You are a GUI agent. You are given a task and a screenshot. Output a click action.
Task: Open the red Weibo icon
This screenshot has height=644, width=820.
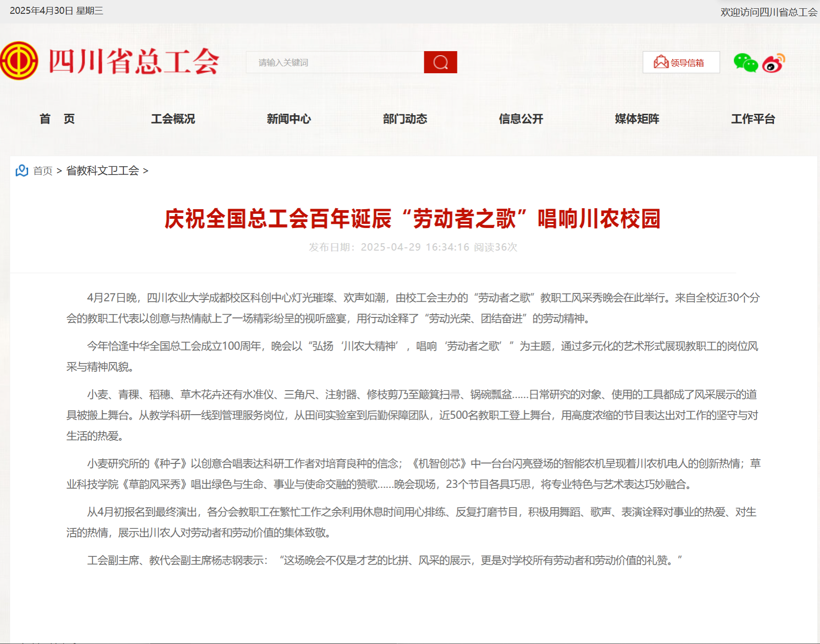(773, 63)
